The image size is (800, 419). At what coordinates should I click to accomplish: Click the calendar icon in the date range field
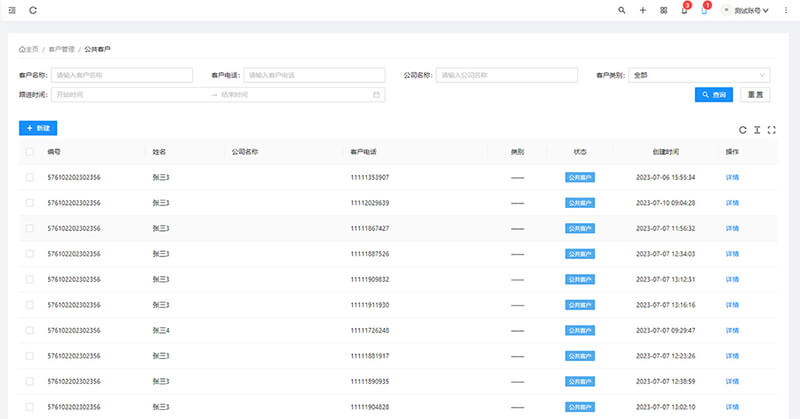(377, 95)
